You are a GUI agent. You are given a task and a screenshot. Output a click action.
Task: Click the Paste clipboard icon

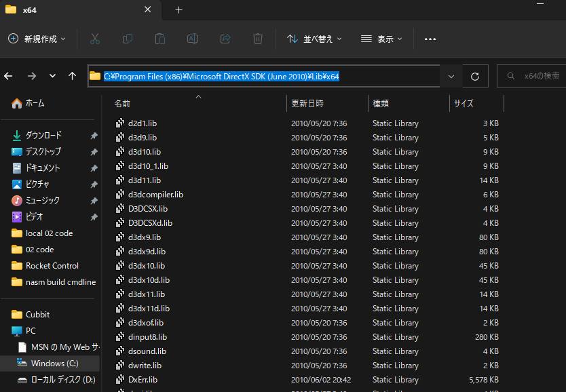click(160, 39)
